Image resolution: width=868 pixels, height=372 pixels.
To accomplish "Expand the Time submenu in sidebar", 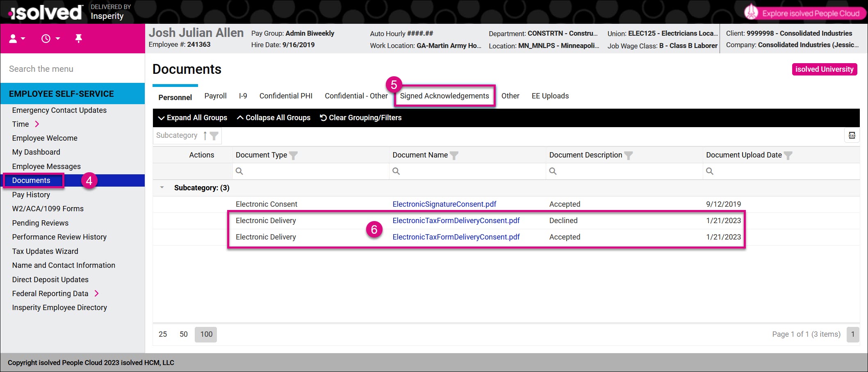I will pyautogui.click(x=37, y=124).
